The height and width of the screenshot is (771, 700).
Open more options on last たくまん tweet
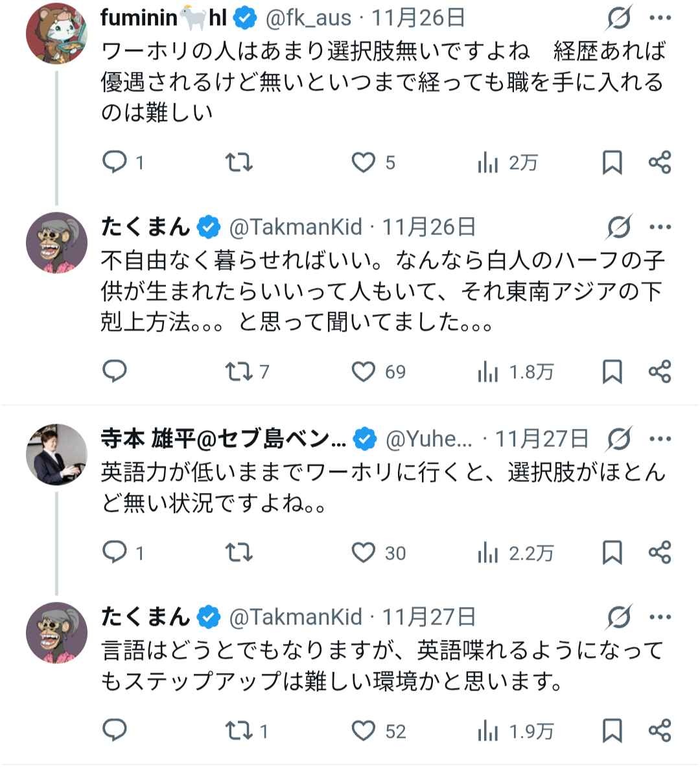click(660, 617)
